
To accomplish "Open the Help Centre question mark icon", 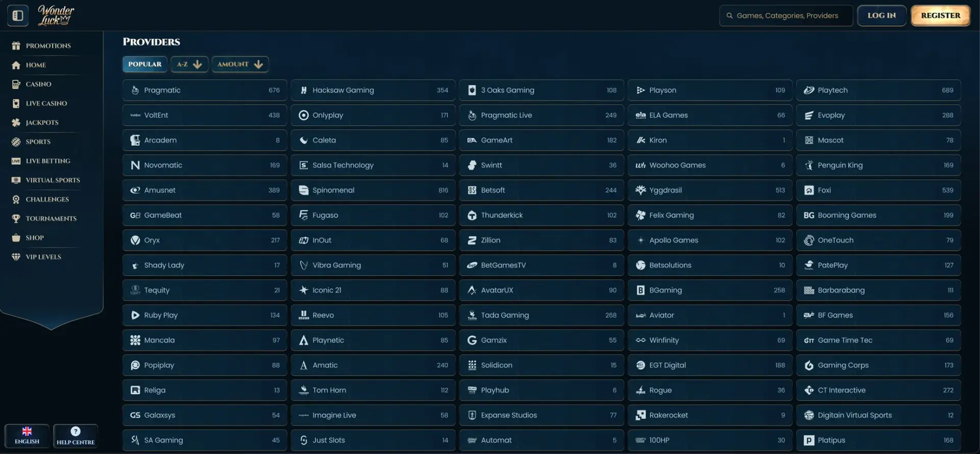I will [x=76, y=431].
